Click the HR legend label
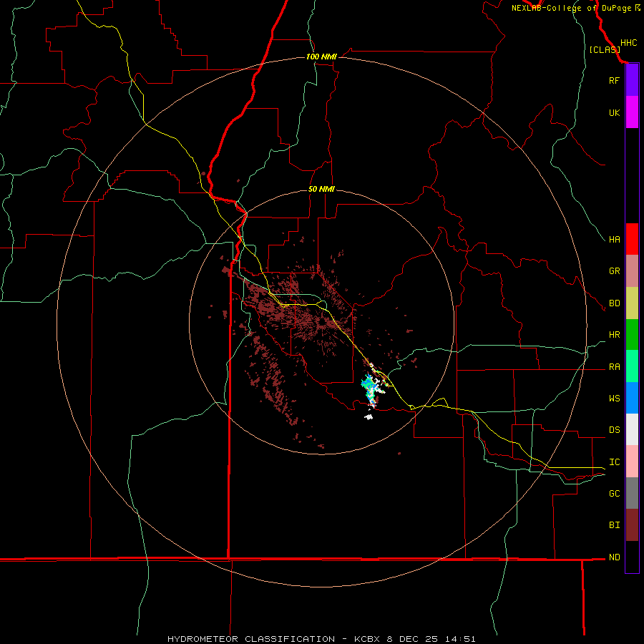The image size is (644, 644). coord(614,335)
